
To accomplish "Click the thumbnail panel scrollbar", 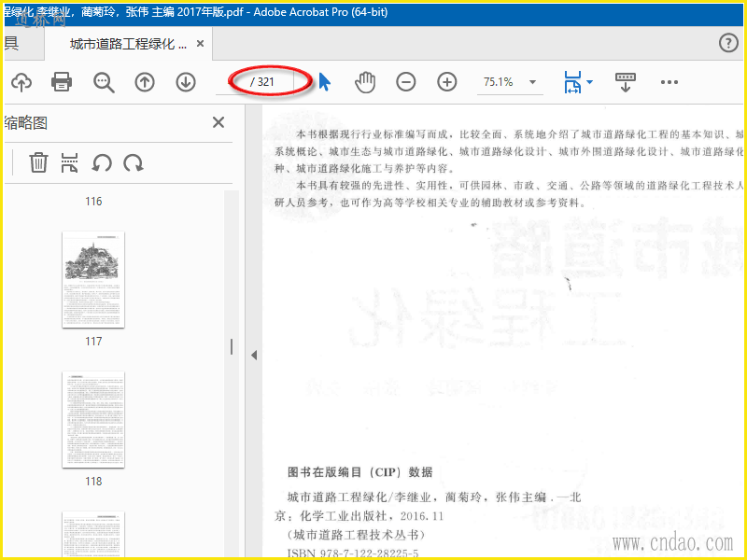I will [x=232, y=374].
